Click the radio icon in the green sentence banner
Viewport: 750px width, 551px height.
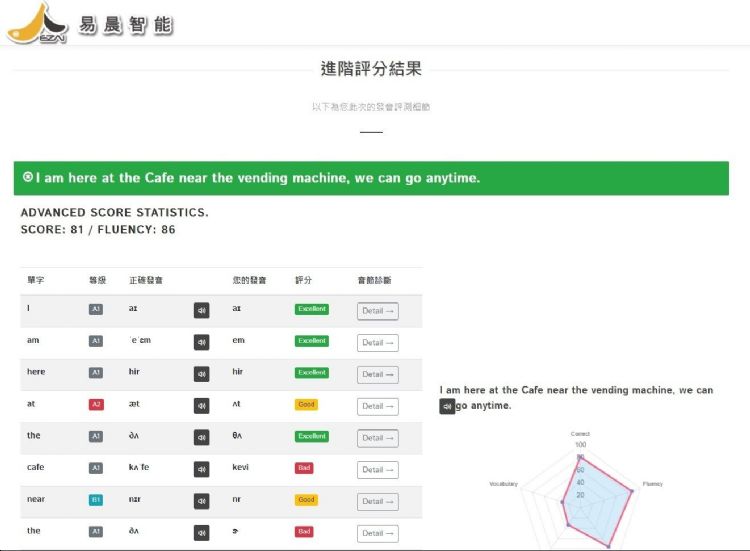click(28, 178)
